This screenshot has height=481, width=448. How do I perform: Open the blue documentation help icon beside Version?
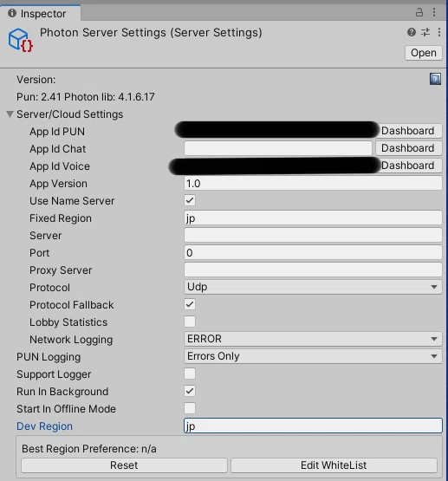[435, 79]
